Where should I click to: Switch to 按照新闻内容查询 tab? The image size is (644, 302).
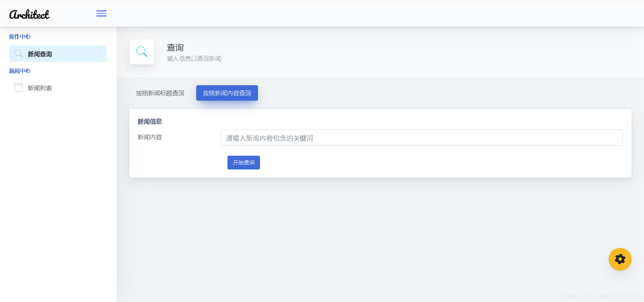click(x=227, y=93)
